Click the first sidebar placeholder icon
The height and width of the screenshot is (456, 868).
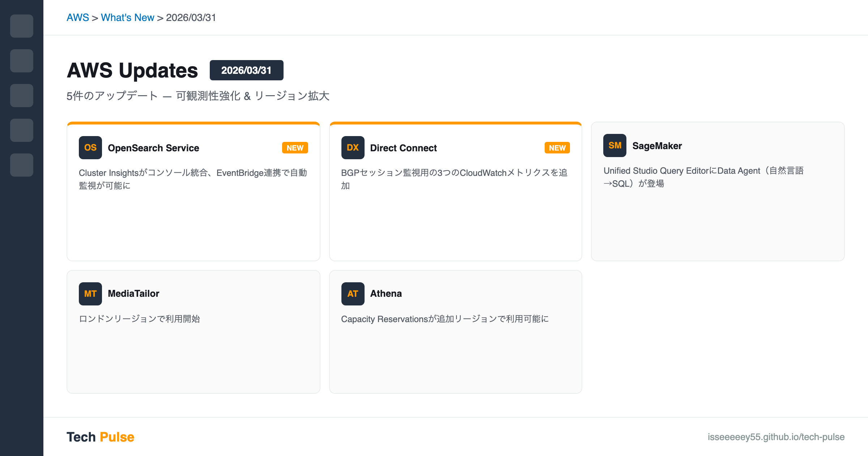pyautogui.click(x=22, y=26)
